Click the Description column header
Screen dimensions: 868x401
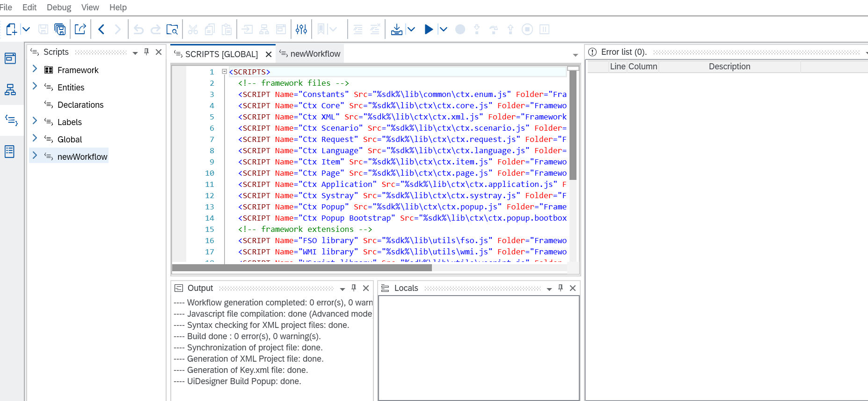point(729,67)
